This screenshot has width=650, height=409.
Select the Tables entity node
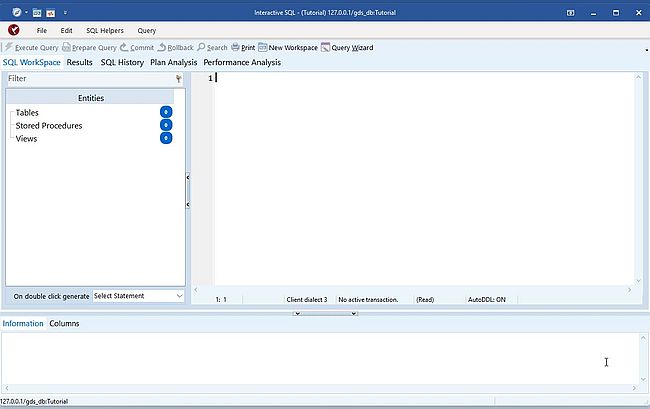click(27, 113)
